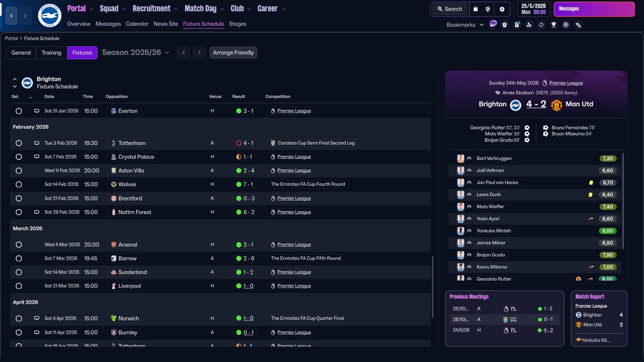
Task: Click Bart Verbruggen's player portrait
Action: (460, 158)
